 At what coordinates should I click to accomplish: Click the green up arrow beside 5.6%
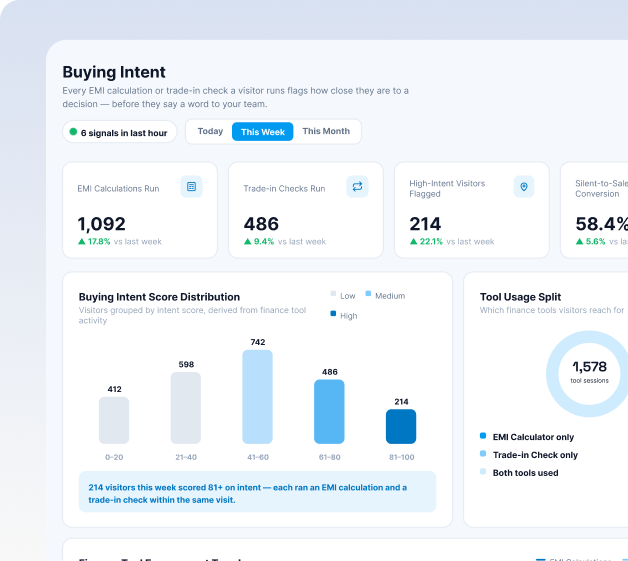pos(579,241)
